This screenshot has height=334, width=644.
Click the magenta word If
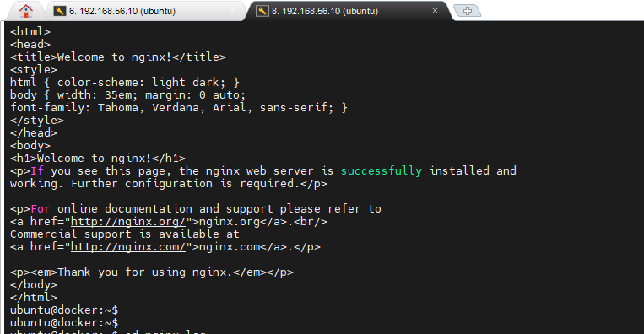click(37, 171)
